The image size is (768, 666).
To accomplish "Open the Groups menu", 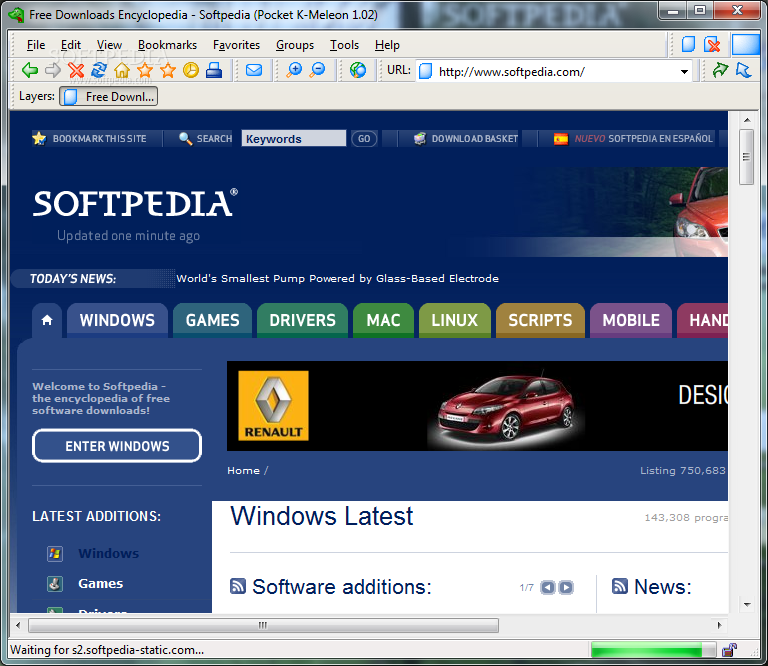I will coord(295,45).
